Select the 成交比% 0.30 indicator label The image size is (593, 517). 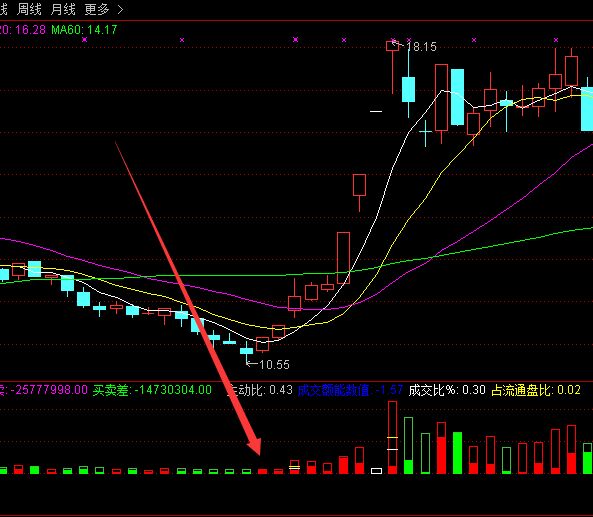point(447,390)
